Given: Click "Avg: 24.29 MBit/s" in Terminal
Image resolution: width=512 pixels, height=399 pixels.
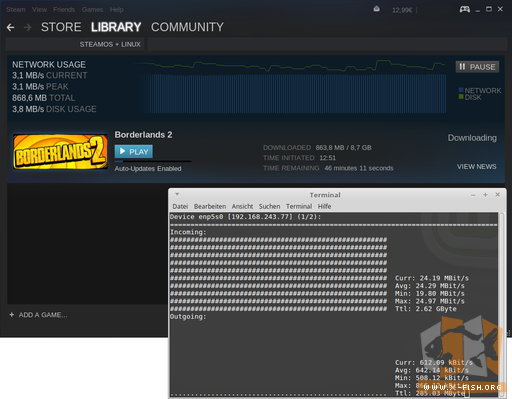Looking at the screenshot, I should [x=430, y=286].
